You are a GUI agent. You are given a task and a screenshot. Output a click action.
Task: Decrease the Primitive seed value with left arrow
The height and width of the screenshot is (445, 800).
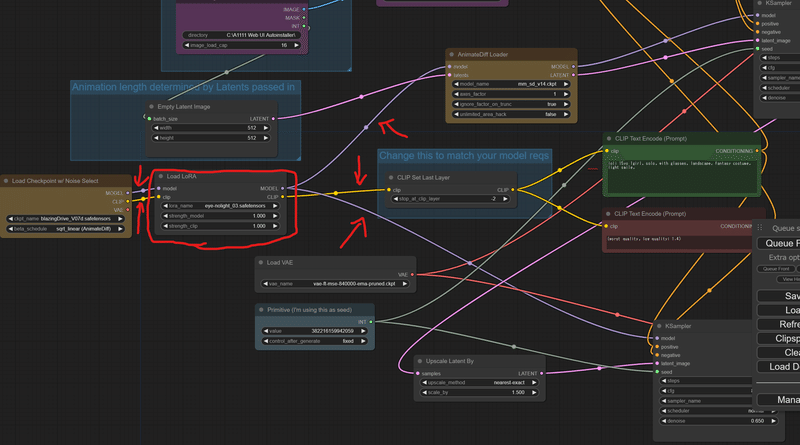266,331
